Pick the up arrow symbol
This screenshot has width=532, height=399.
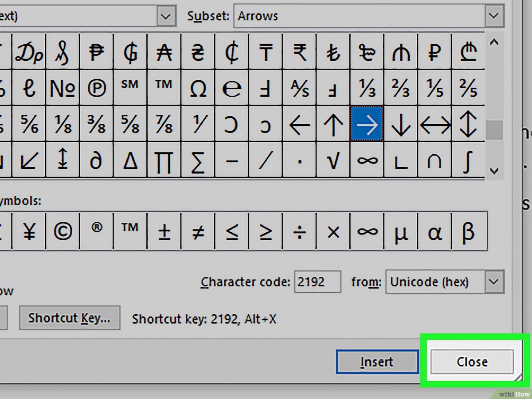click(x=333, y=125)
